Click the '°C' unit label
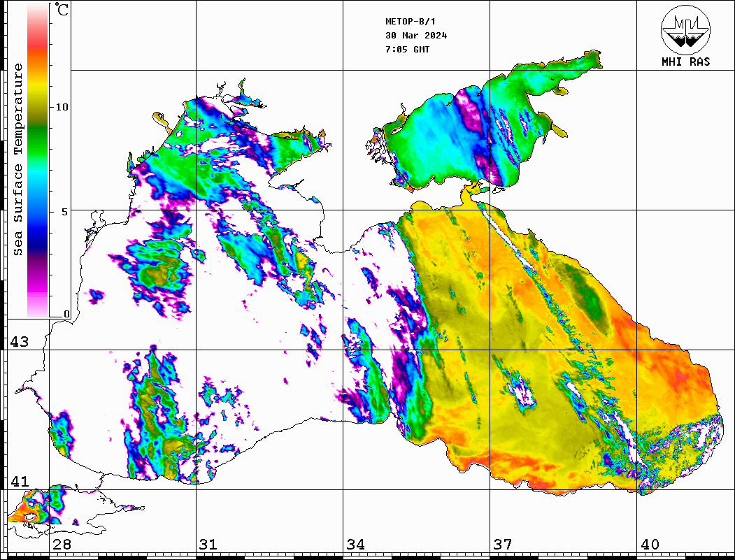Screen dimensions: 735x560 pyautogui.click(x=62, y=9)
